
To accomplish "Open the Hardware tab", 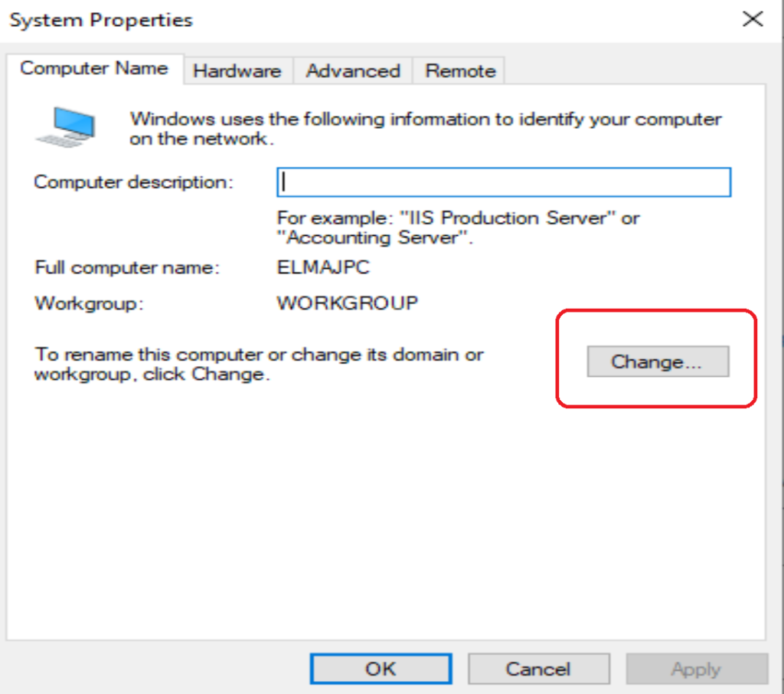I will (x=237, y=71).
